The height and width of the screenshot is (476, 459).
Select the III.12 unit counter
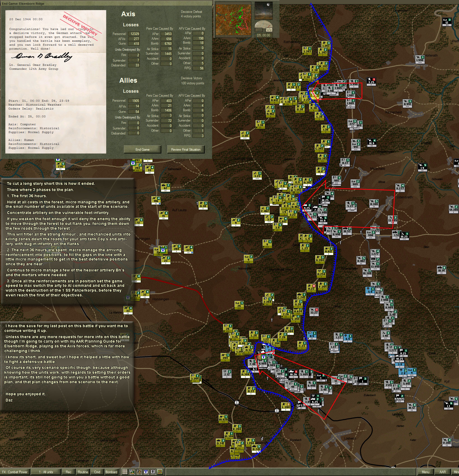tap(411, 407)
